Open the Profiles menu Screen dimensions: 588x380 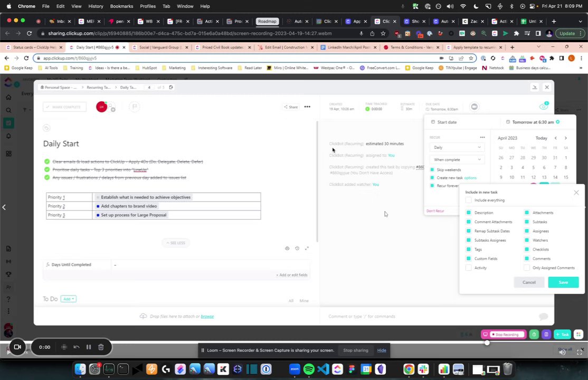(x=148, y=6)
